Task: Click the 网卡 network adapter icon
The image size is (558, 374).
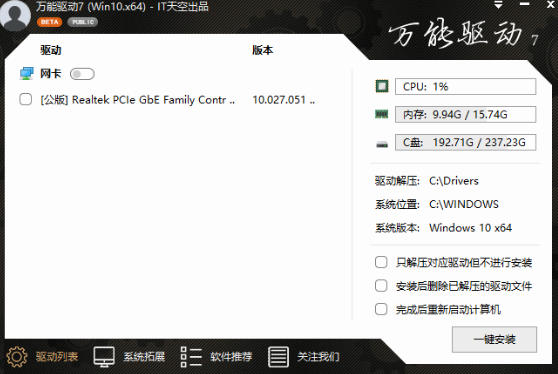Action: [27, 74]
